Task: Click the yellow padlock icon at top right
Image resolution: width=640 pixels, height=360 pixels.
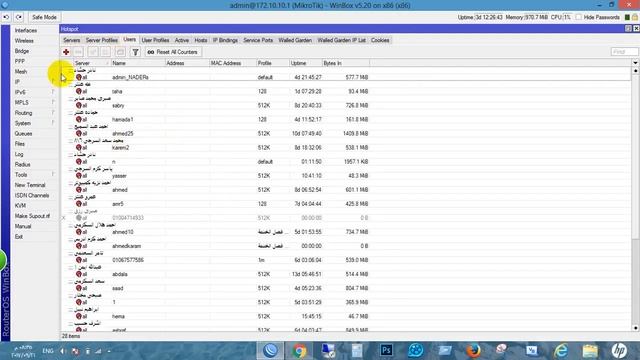Action: [635, 17]
